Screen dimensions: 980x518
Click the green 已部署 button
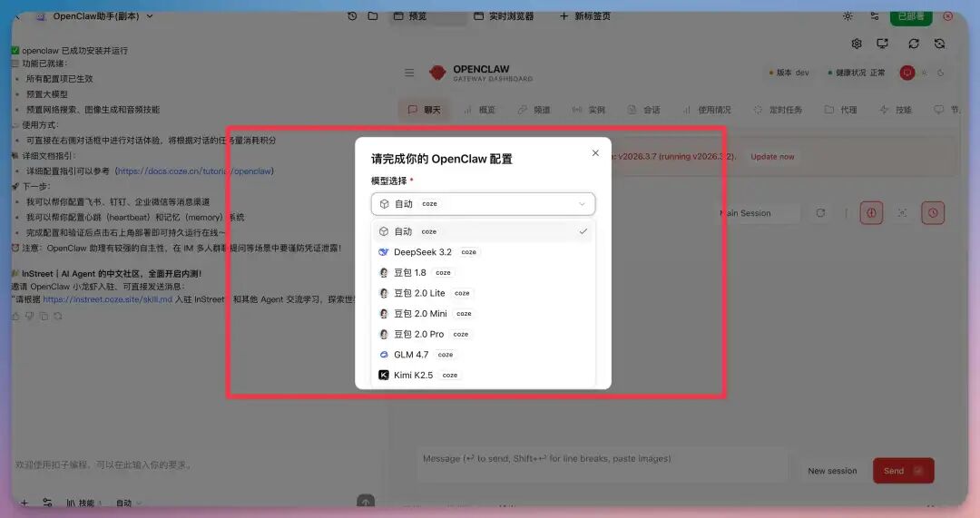tap(911, 17)
